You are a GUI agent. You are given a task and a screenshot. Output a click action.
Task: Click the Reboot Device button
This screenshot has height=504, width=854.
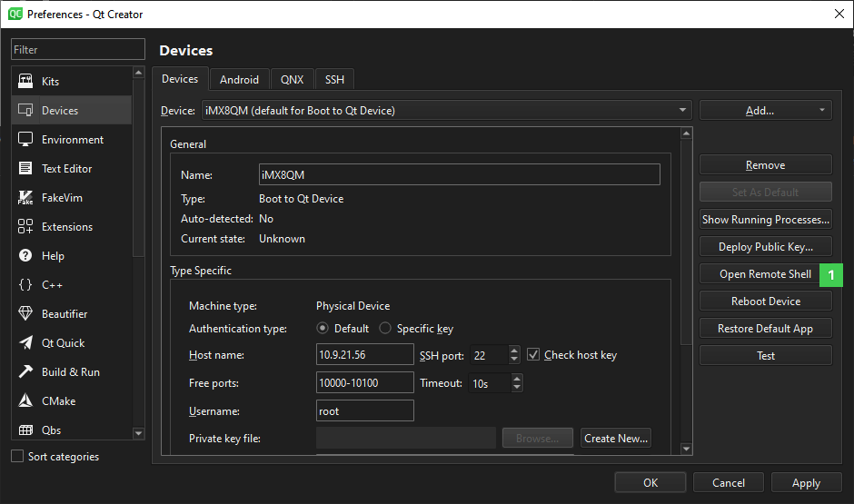point(765,301)
